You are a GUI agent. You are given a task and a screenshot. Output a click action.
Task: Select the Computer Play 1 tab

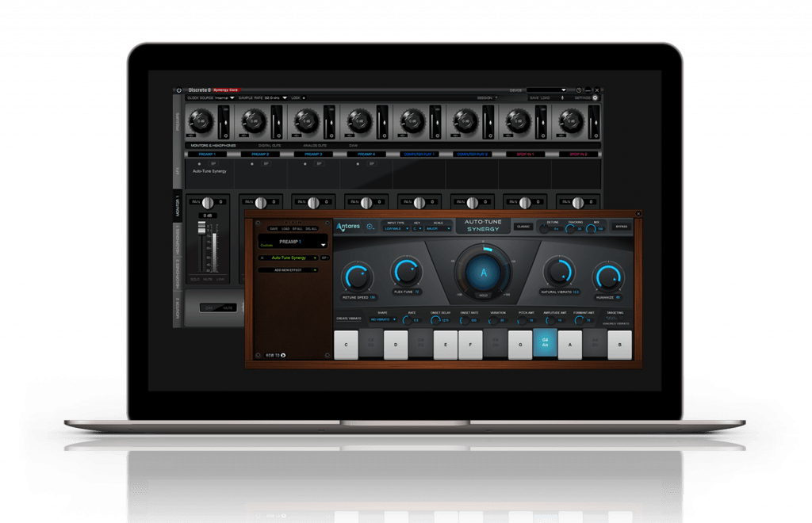[x=419, y=153]
